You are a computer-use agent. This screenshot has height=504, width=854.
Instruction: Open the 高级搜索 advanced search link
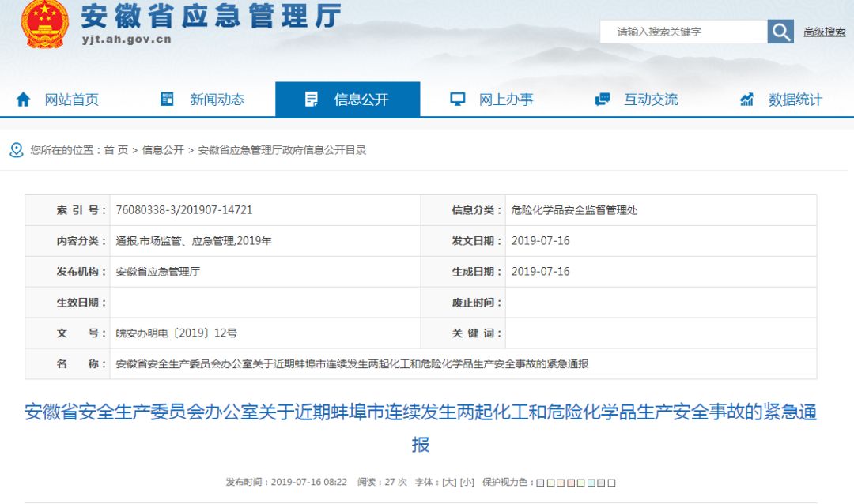pos(825,32)
